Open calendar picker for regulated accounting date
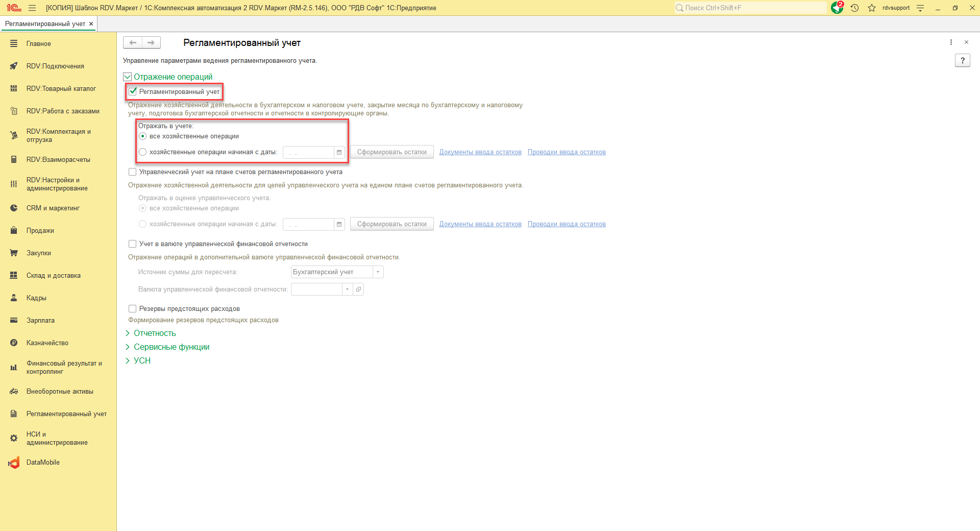This screenshot has height=531, width=980. click(339, 152)
